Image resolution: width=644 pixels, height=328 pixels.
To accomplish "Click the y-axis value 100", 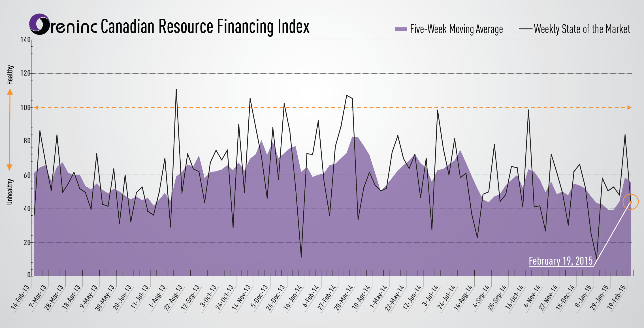I will point(25,107).
